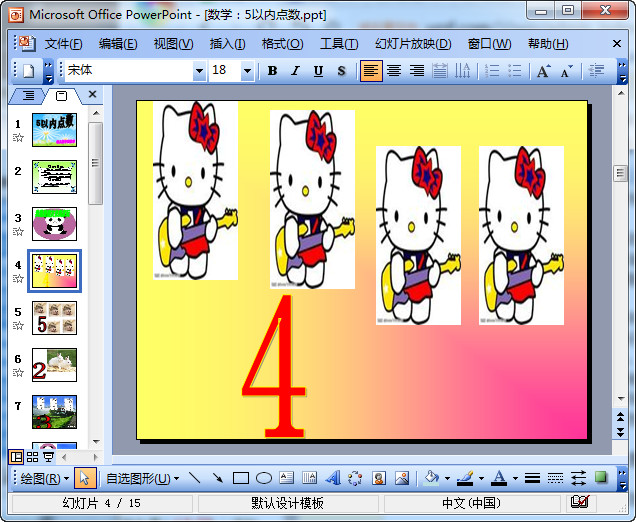Open the 格式(O) menu
The height and width of the screenshot is (522, 636).
coord(282,44)
